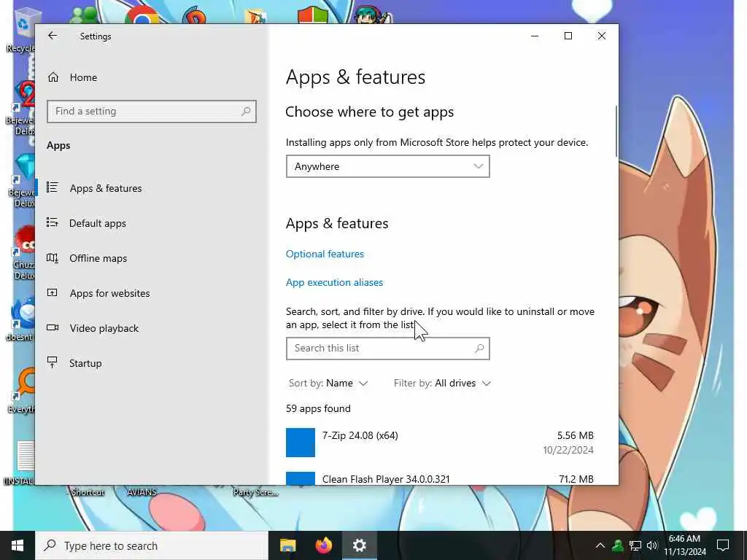Open the Filter by All drives dropdown

[x=442, y=384]
